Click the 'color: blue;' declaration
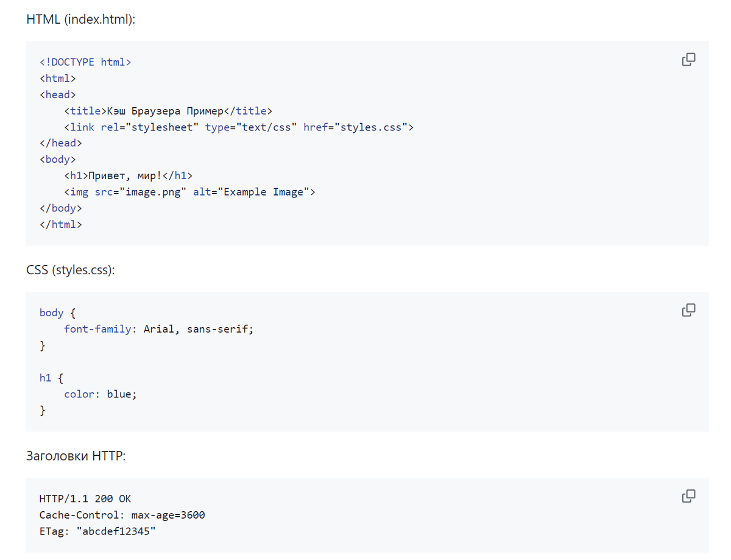This screenshot has height=560, width=731. point(101,394)
